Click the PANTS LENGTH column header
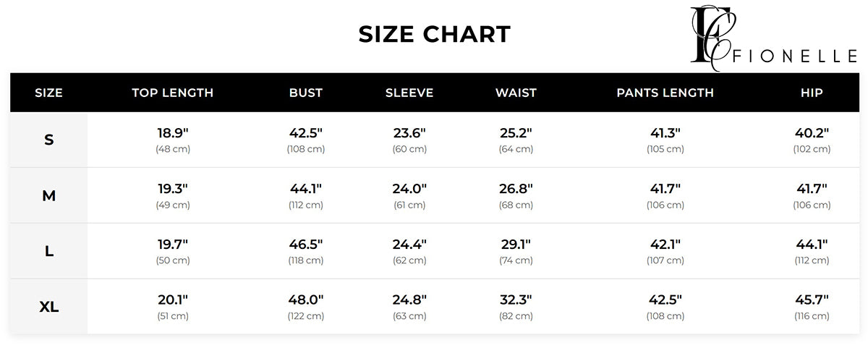868x348 pixels. click(x=665, y=93)
